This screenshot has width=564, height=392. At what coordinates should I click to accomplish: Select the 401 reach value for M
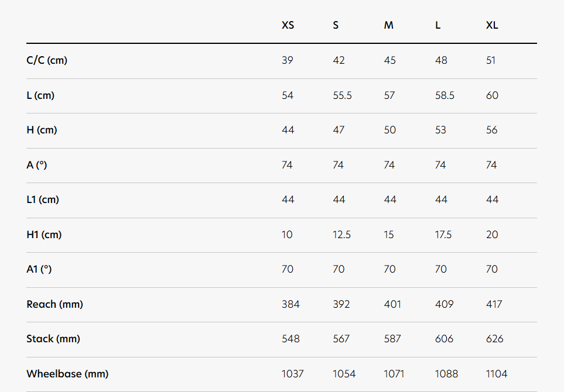pyautogui.click(x=392, y=304)
